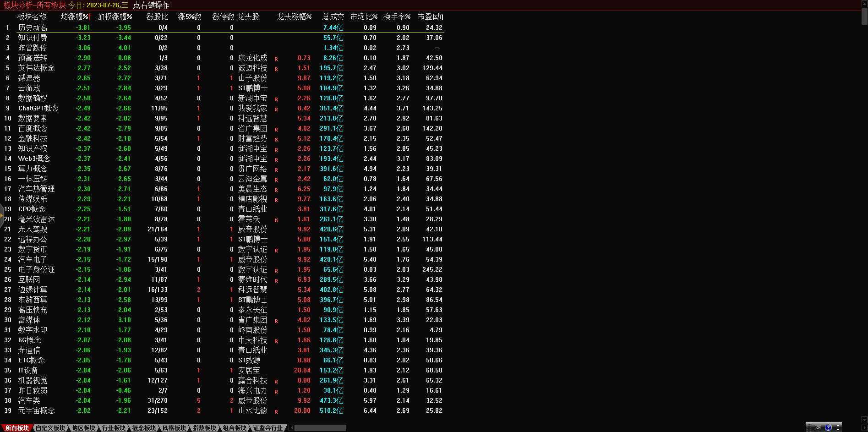This screenshot has width=868, height=432.
Task: Click the EN input language indicator
Action: [818, 427]
